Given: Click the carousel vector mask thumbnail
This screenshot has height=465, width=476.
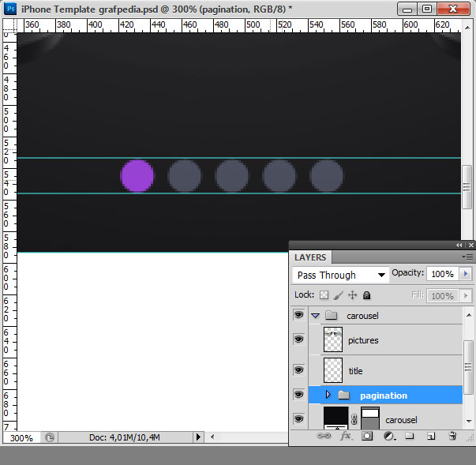Looking at the screenshot, I should [370, 418].
